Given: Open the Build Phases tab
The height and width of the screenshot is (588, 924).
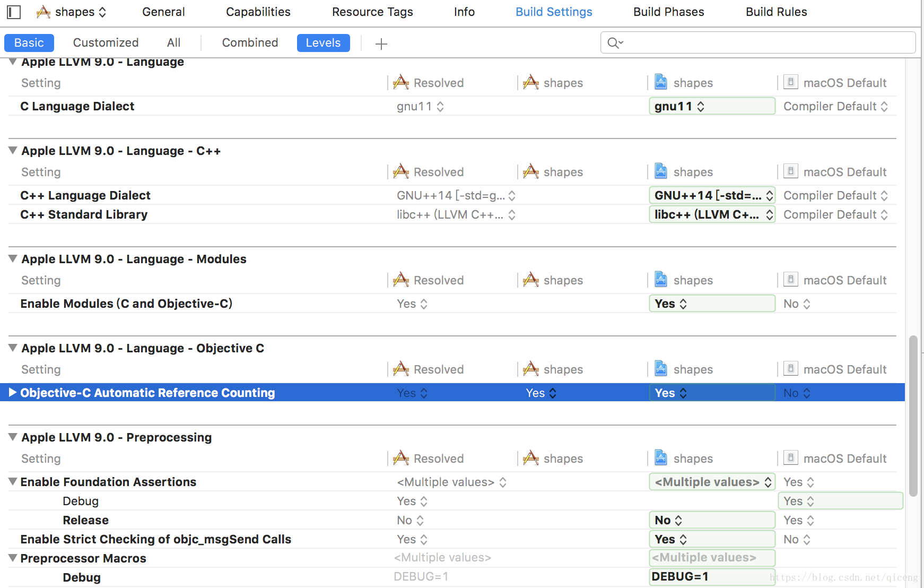Looking at the screenshot, I should point(668,12).
